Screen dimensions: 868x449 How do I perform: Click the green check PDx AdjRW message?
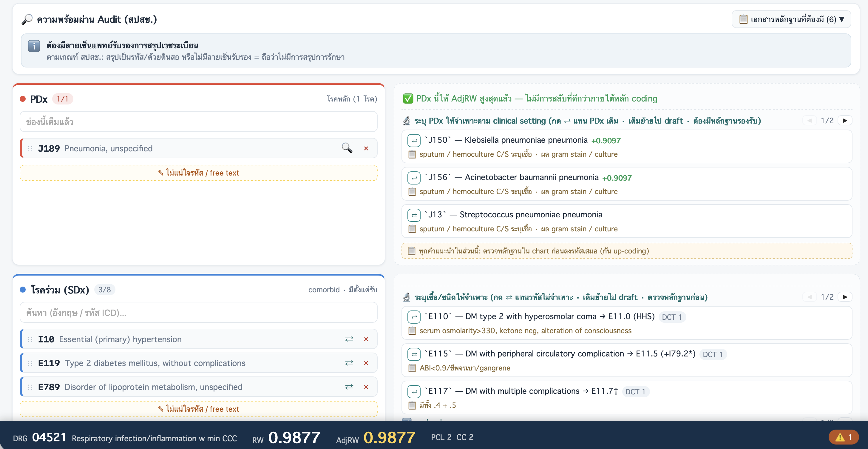(x=530, y=99)
